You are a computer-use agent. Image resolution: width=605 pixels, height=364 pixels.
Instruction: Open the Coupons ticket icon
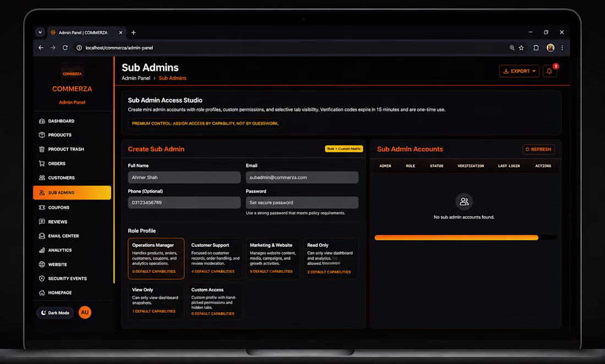(x=42, y=207)
